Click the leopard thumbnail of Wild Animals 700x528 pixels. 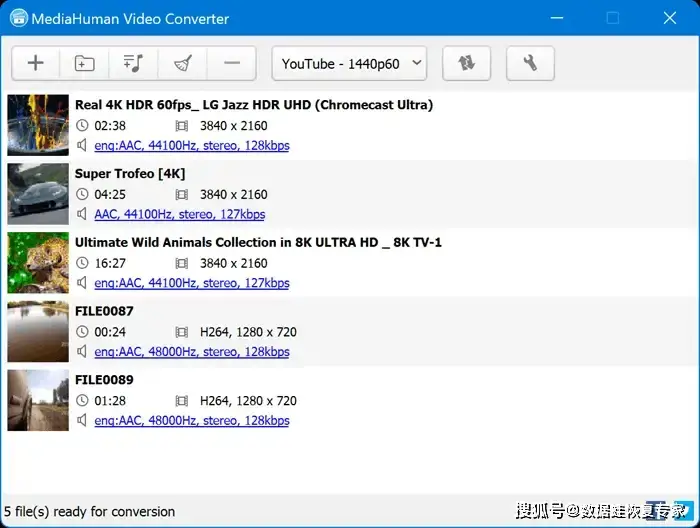[x=38, y=262]
